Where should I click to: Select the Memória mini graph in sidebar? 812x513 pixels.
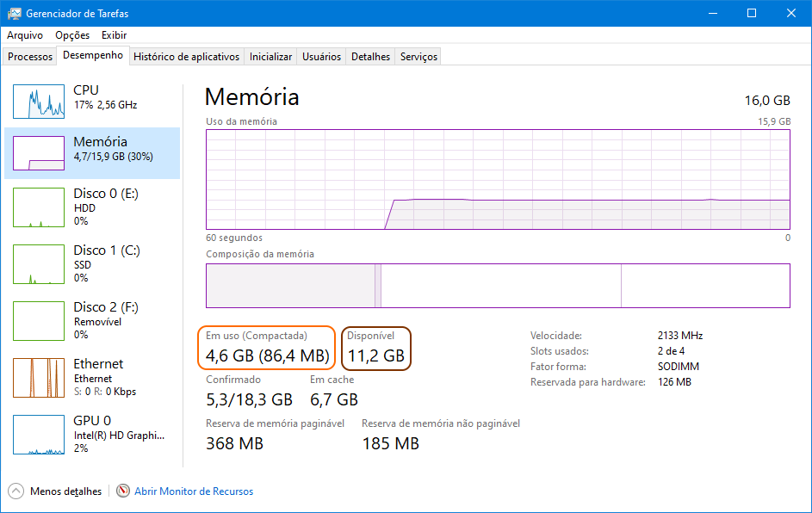(39, 152)
